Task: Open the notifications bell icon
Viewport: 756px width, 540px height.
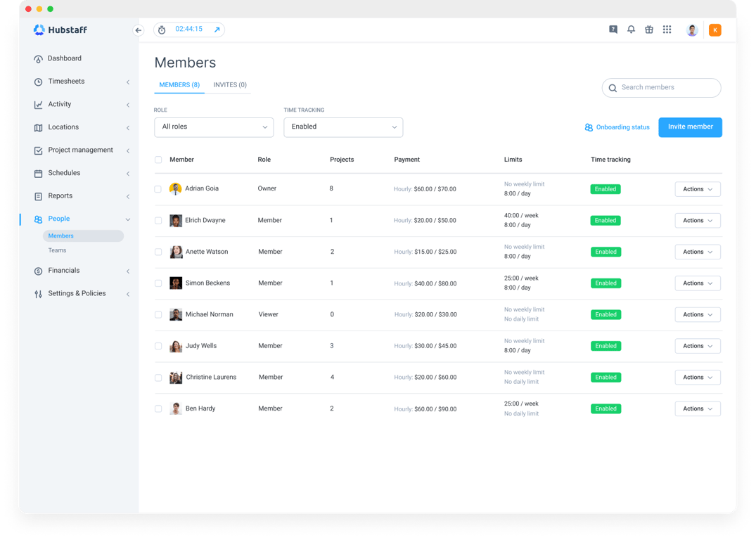Action: (631, 30)
